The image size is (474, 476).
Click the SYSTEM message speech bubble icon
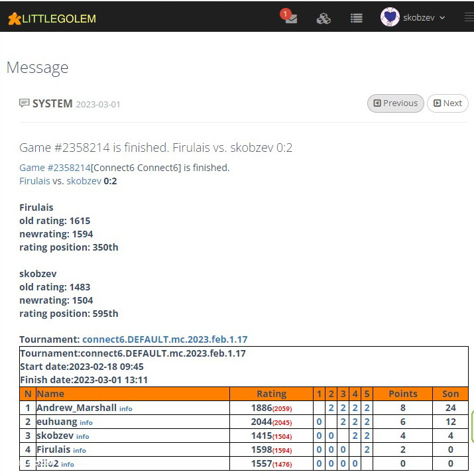tap(25, 103)
